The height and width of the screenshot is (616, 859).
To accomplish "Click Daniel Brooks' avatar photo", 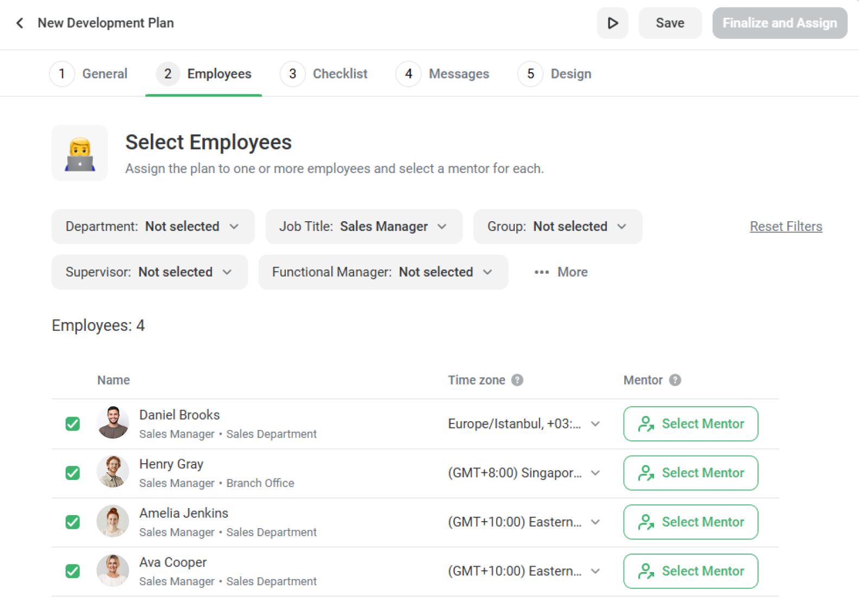I will click(x=113, y=422).
